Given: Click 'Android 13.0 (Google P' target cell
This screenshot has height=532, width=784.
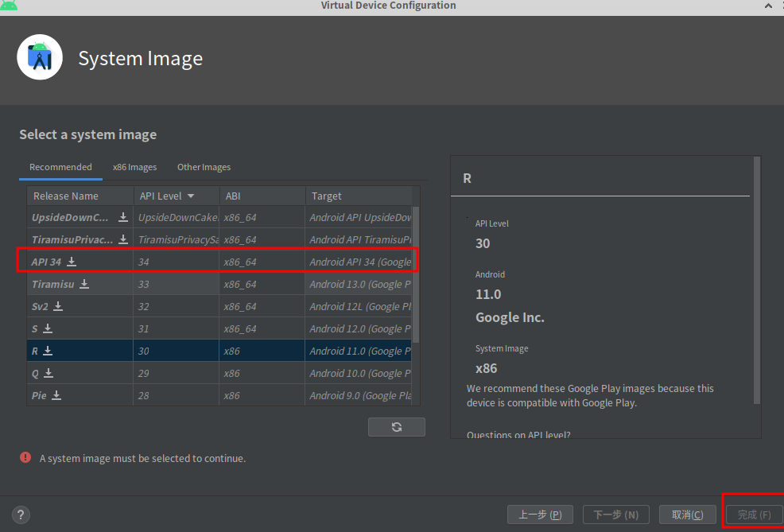Looking at the screenshot, I should [359, 284].
